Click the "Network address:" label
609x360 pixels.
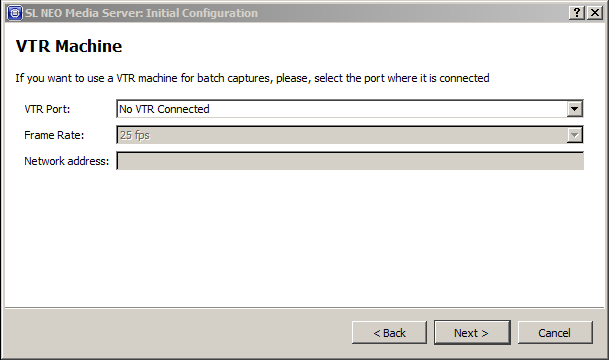click(66, 161)
